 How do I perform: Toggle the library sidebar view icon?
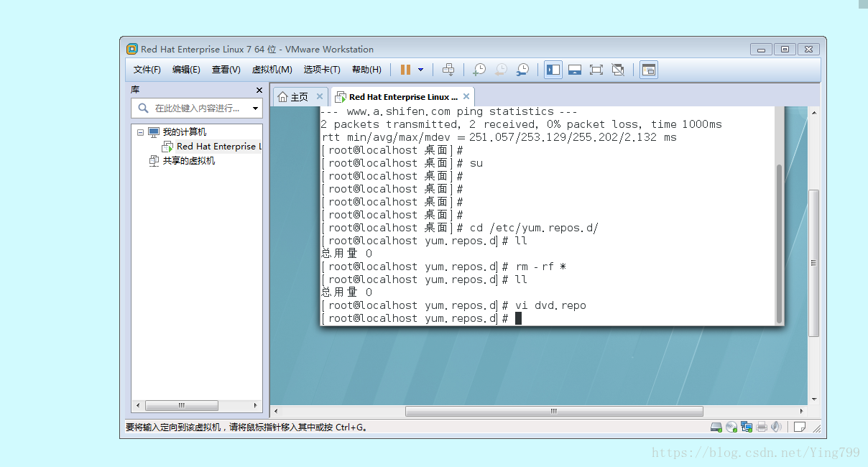coord(553,70)
